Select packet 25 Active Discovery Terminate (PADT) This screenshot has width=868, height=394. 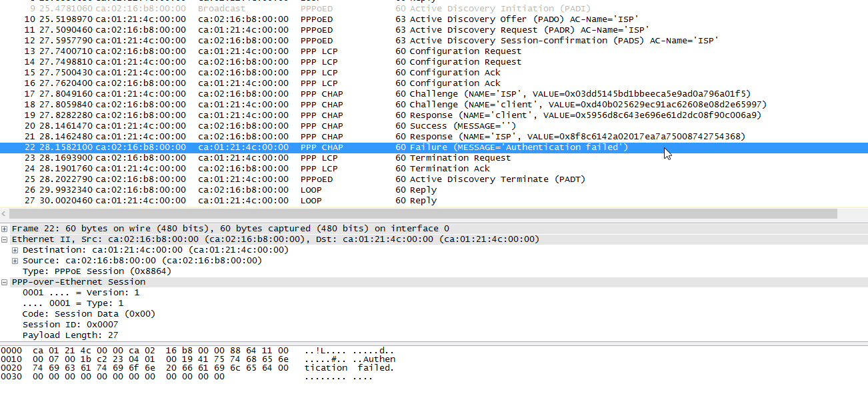[434, 179]
